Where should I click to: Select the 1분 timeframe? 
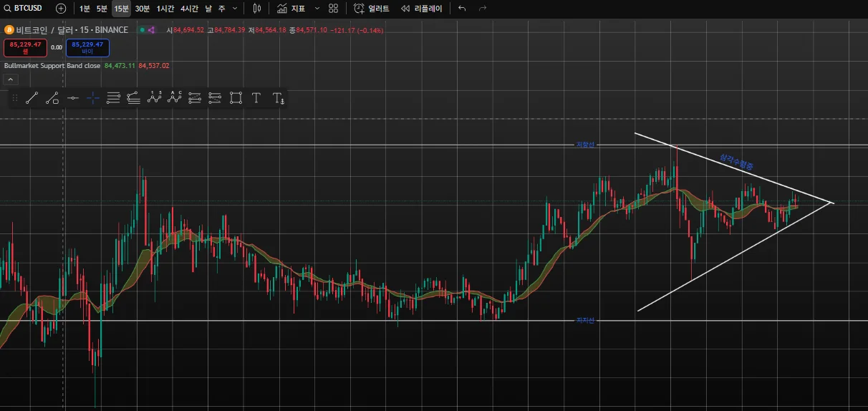pos(85,9)
